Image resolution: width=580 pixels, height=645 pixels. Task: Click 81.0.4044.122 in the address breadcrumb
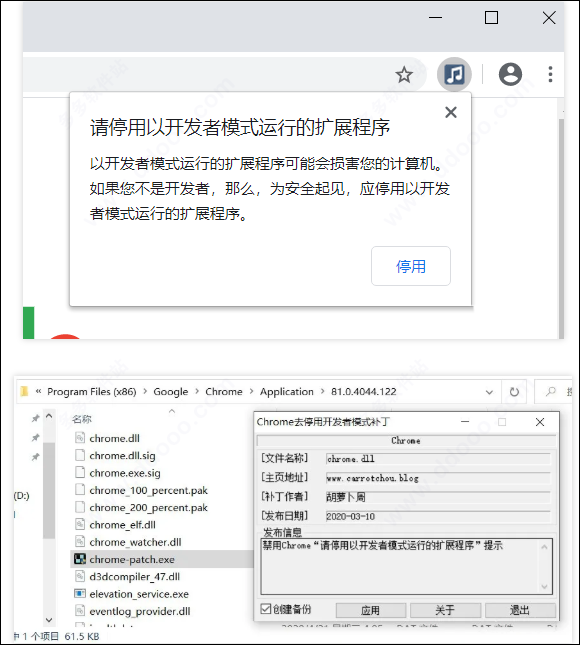tap(364, 392)
